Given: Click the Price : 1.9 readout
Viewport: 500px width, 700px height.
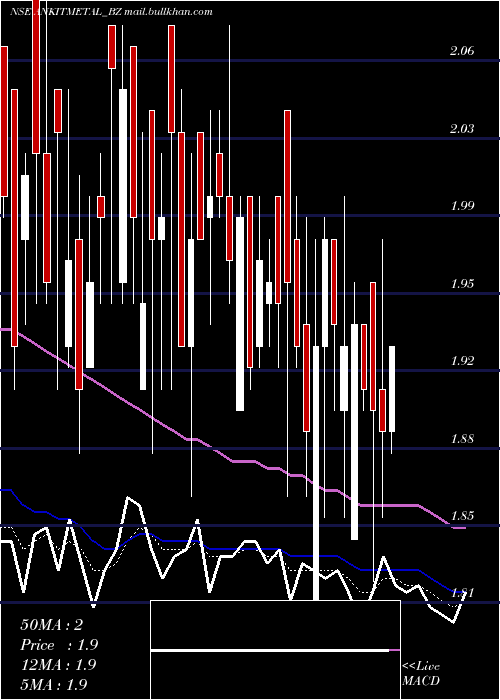Looking at the screenshot, I should click(x=59, y=645).
